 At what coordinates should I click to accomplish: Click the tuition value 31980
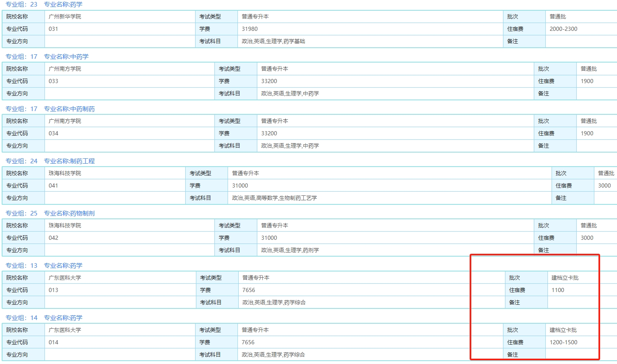tap(249, 29)
